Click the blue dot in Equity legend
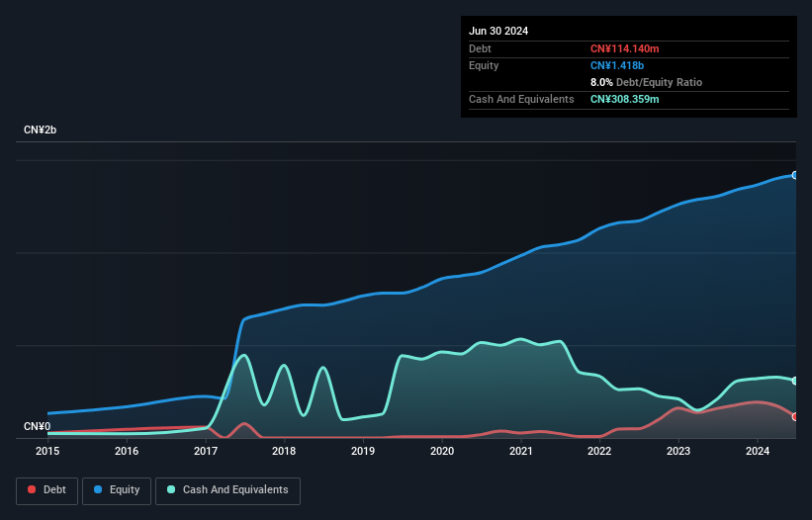The height and width of the screenshot is (520, 812). (98, 489)
